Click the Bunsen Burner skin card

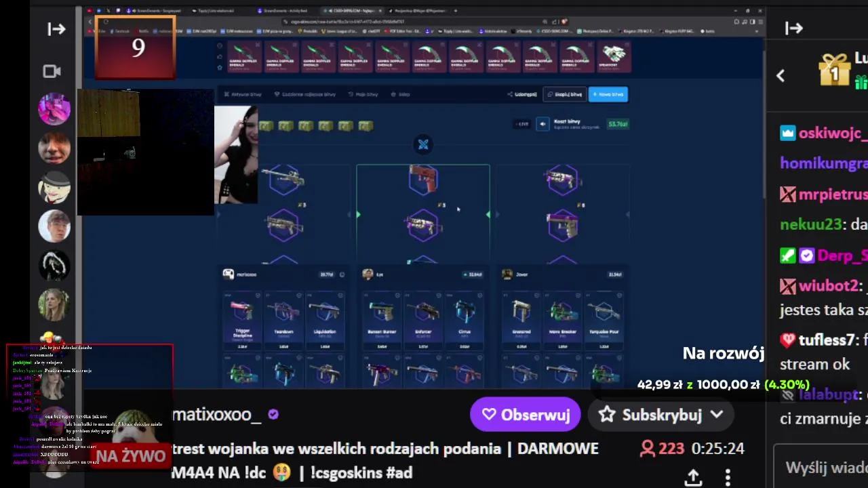tap(382, 320)
